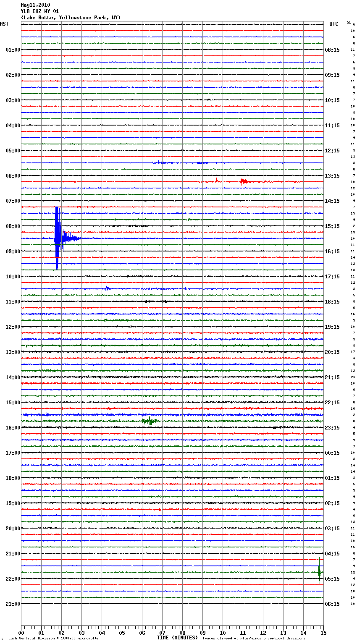This screenshot has width=357, height=644.
Task: Click the red event burst on the 06:15 trace
Action: 244,181
